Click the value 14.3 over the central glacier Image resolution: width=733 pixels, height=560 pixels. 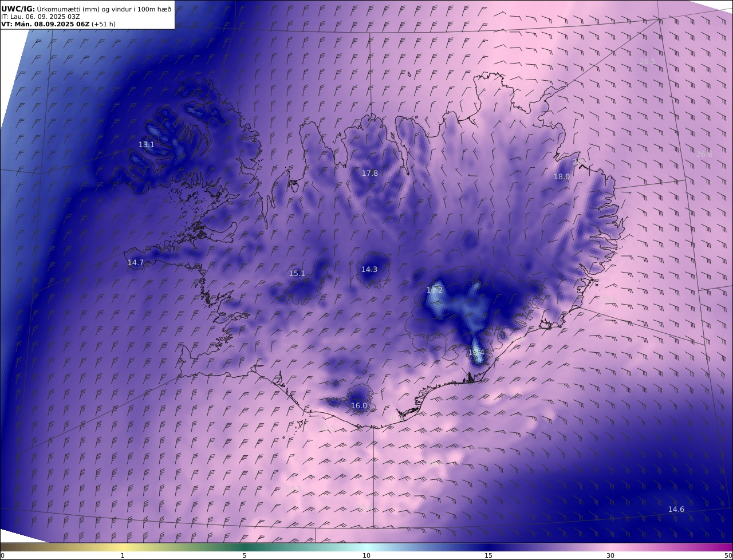pyautogui.click(x=369, y=270)
